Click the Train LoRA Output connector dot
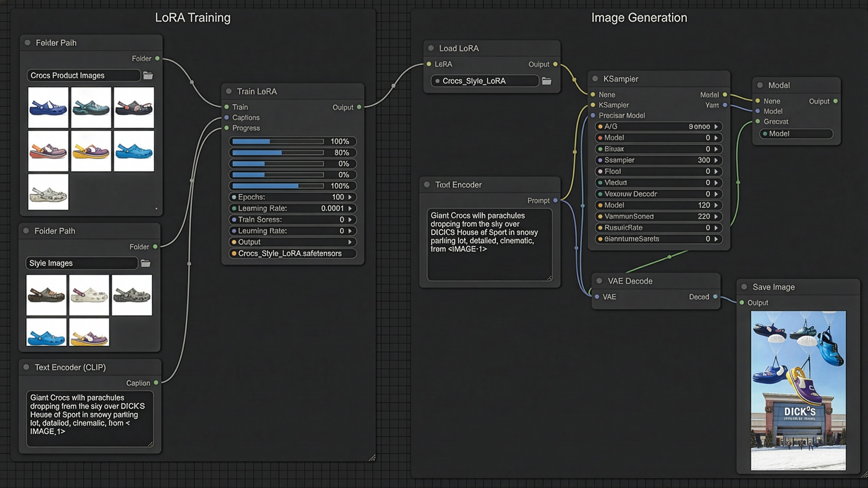Image resolution: width=868 pixels, height=488 pixels. coord(359,107)
